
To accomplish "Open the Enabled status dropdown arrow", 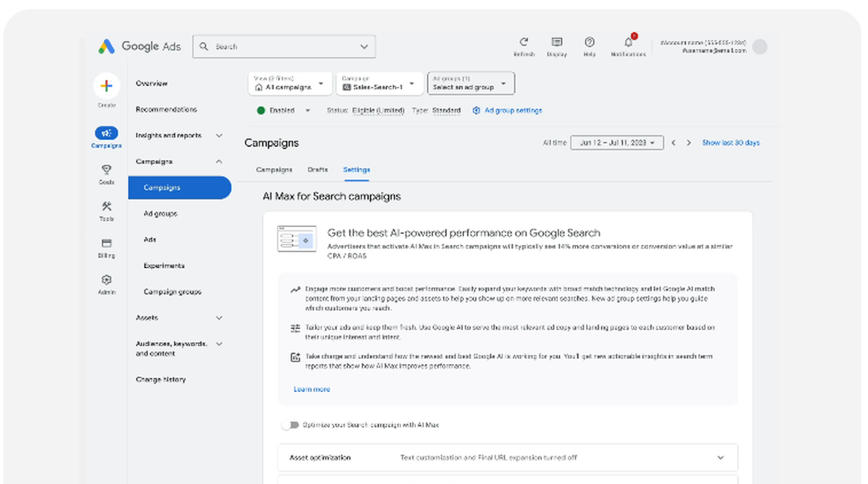I will coord(307,111).
